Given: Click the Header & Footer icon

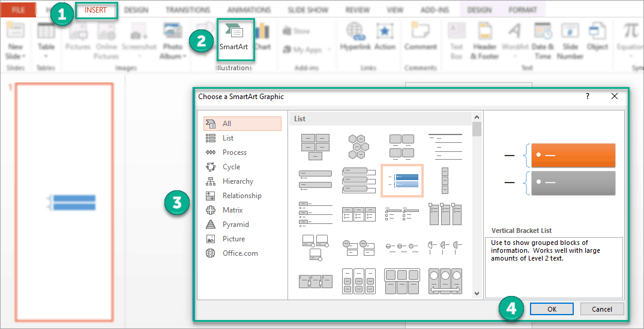Looking at the screenshot, I should 484,31.
